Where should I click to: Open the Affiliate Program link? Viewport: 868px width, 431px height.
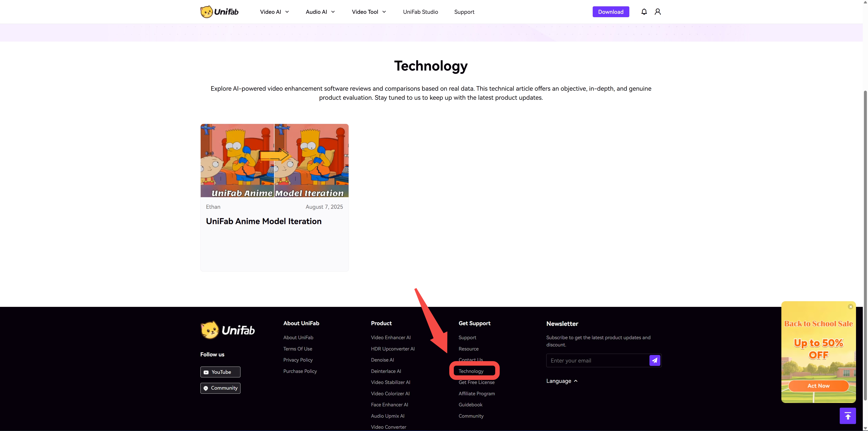[476, 394]
